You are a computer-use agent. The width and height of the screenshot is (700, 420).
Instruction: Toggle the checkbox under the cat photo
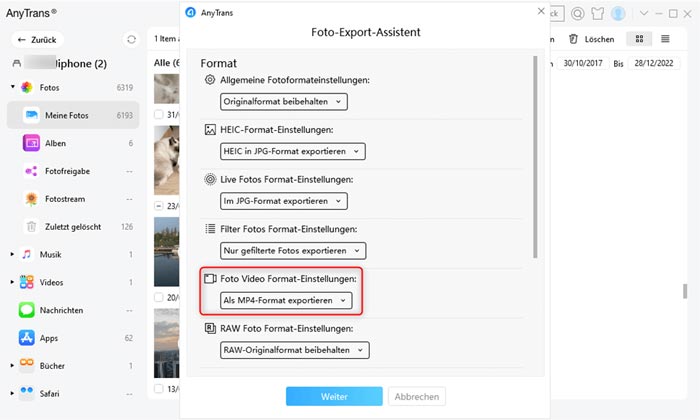pos(158,206)
